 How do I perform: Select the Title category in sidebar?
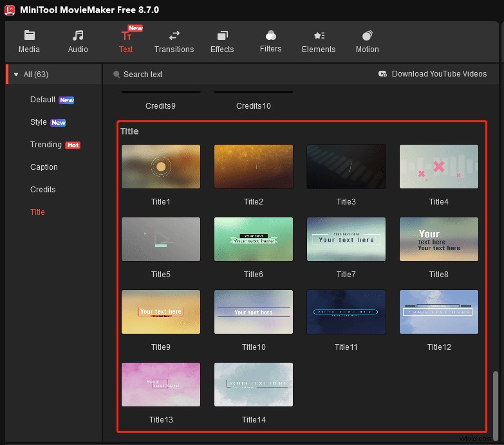[37, 212]
